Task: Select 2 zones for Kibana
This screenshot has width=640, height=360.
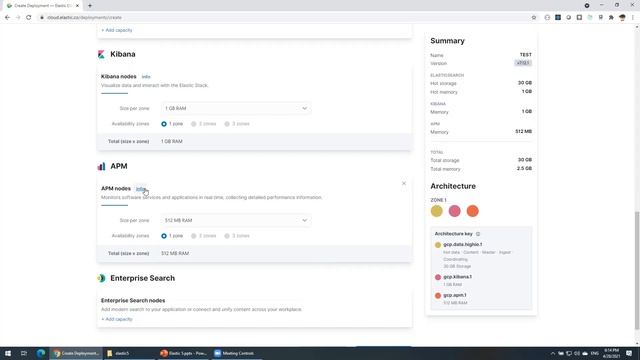Action: point(193,124)
